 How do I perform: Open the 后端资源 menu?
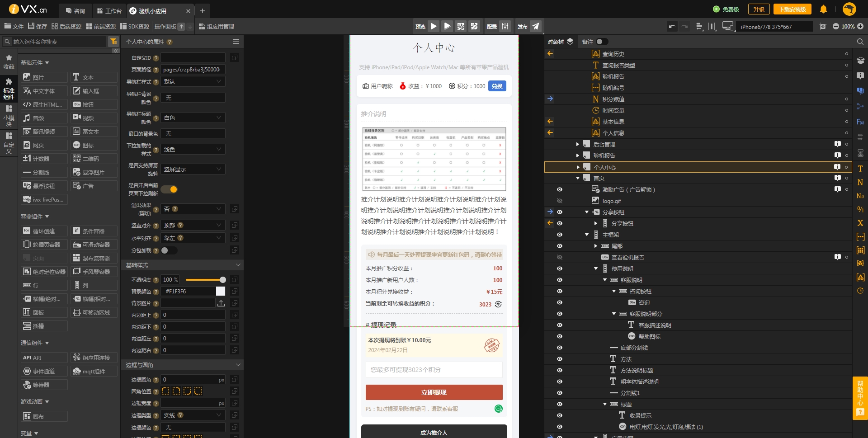66,26
